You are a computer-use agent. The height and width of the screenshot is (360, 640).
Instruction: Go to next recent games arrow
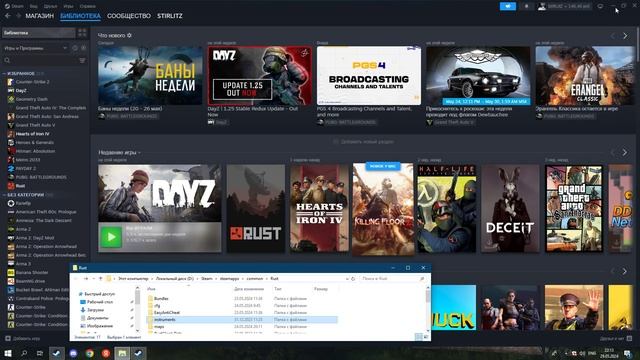coord(624,153)
